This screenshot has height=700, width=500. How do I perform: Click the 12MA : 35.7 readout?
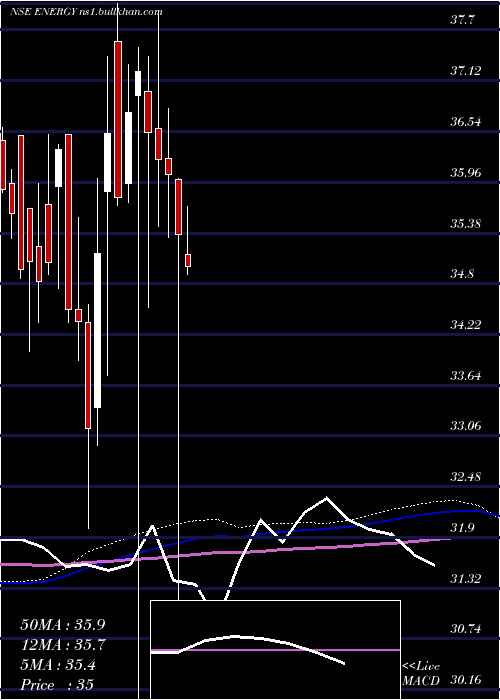(63, 645)
